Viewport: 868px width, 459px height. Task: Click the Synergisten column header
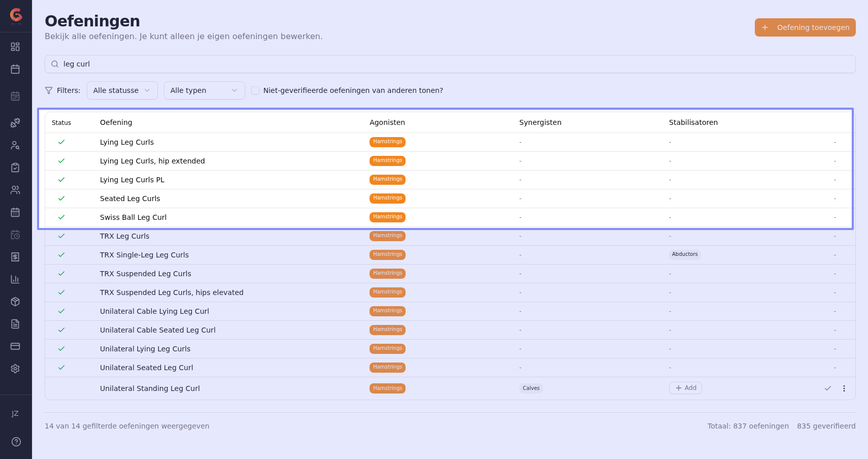coord(540,122)
